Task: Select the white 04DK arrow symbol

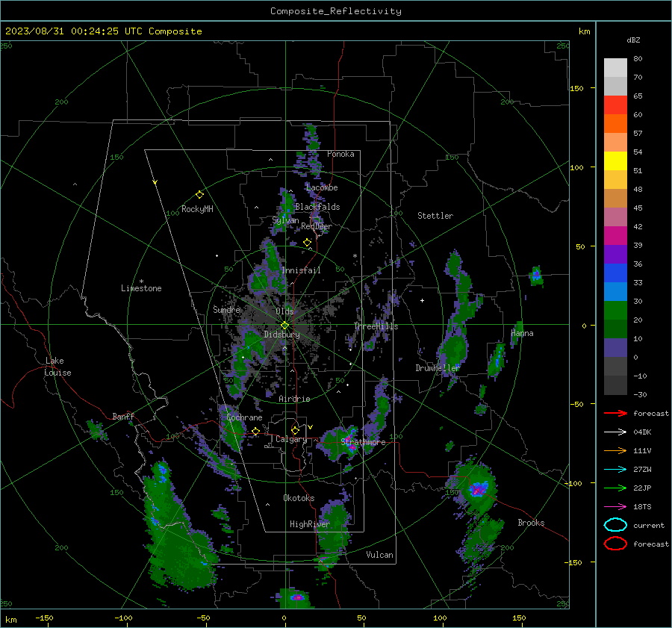Action: point(615,432)
